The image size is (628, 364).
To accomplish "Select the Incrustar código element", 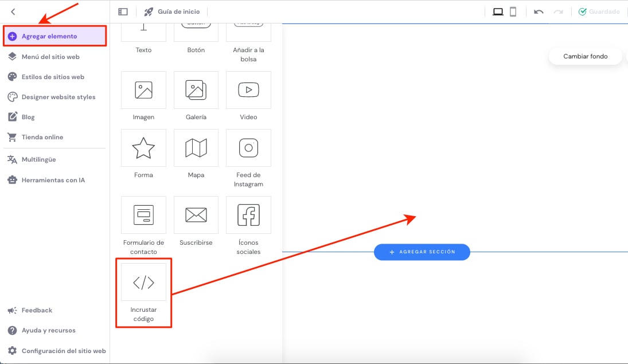I will (143, 283).
